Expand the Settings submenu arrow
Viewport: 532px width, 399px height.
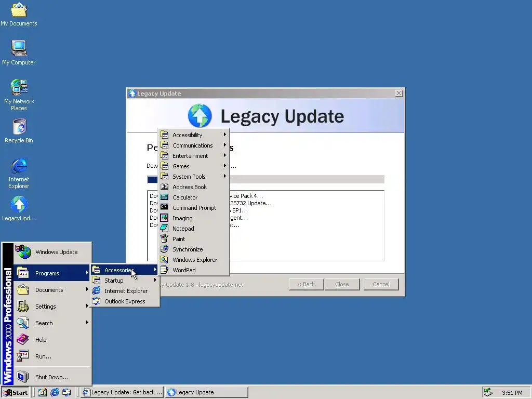[x=87, y=306]
